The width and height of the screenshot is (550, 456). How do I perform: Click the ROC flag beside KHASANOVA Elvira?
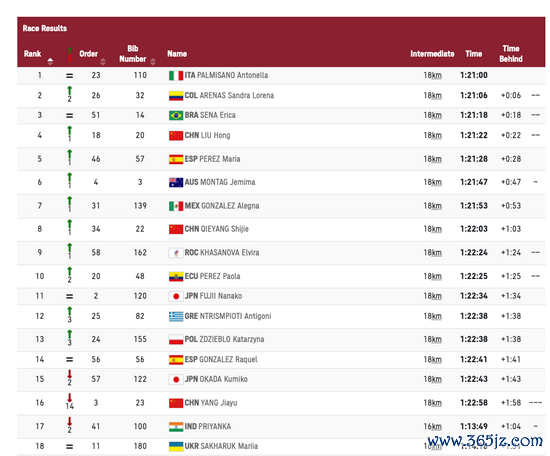click(x=176, y=253)
